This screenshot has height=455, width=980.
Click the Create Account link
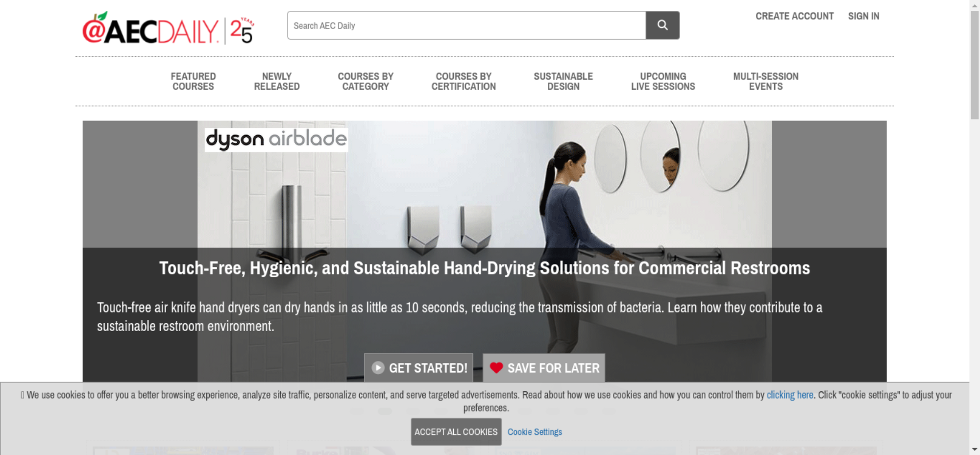pos(794,16)
